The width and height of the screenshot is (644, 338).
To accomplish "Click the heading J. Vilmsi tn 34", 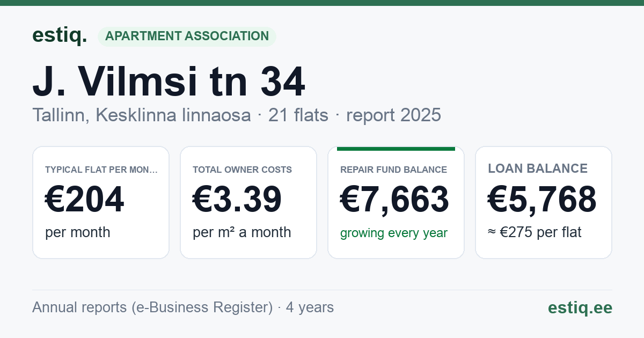I will [169, 82].
